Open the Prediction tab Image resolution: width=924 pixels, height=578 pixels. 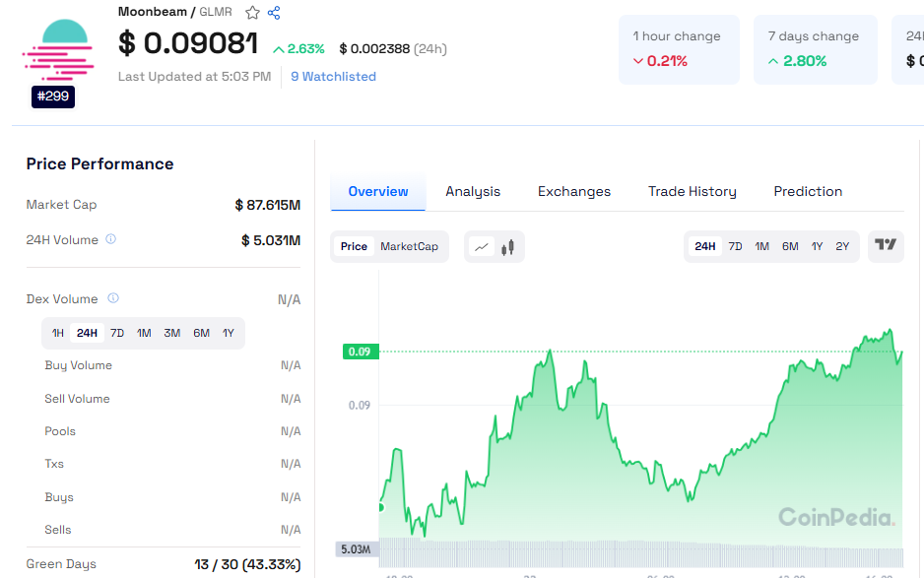pos(808,191)
